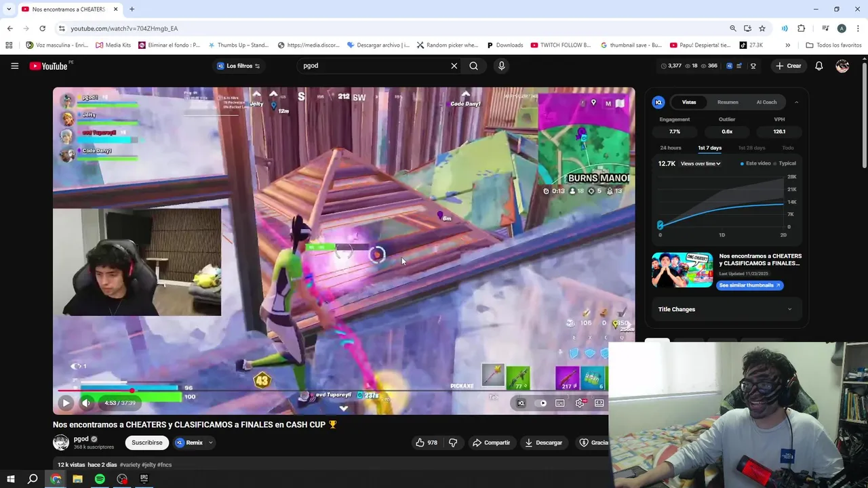Collapse the vidIQ panel chevron

pyautogui.click(x=796, y=102)
